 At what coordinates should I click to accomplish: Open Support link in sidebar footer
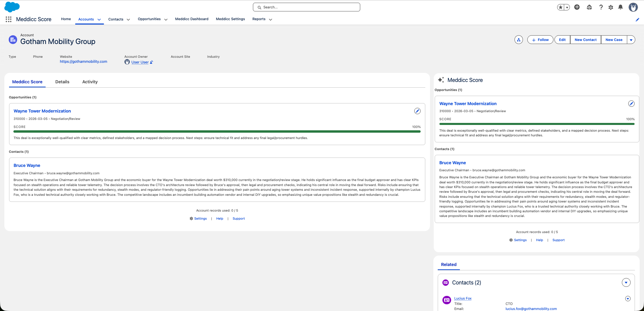click(x=558, y=240)
